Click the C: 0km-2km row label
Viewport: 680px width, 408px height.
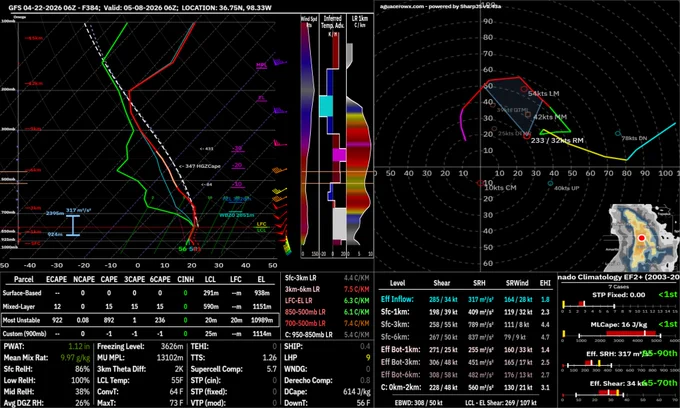click(x=401, y=387)
